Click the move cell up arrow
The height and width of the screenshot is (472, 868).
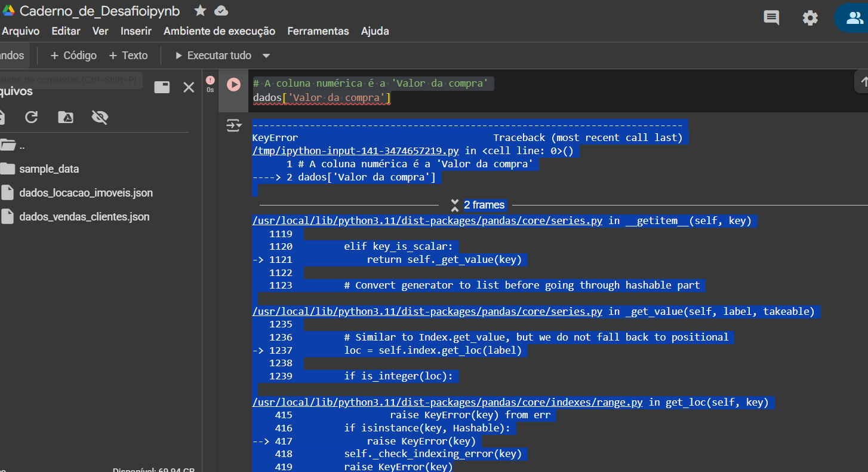point(862,81)
